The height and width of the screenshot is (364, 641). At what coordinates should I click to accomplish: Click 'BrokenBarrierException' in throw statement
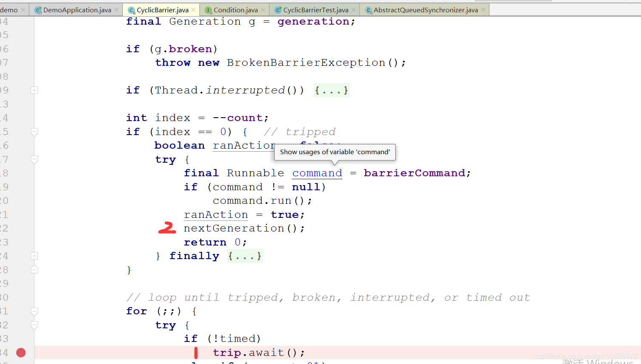coord(306,62)
